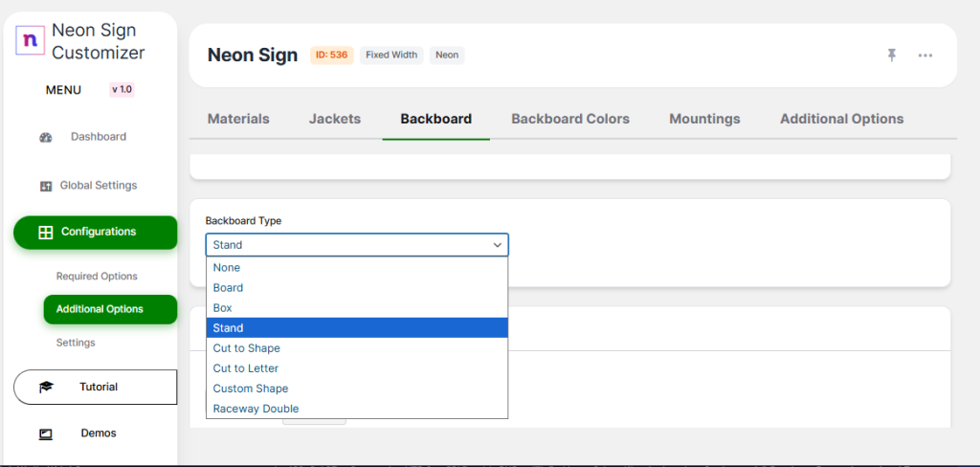The height and width of the screenshot is (467, 980).
Task: Open Required Options in sidebar
Action: click(97, 277)
